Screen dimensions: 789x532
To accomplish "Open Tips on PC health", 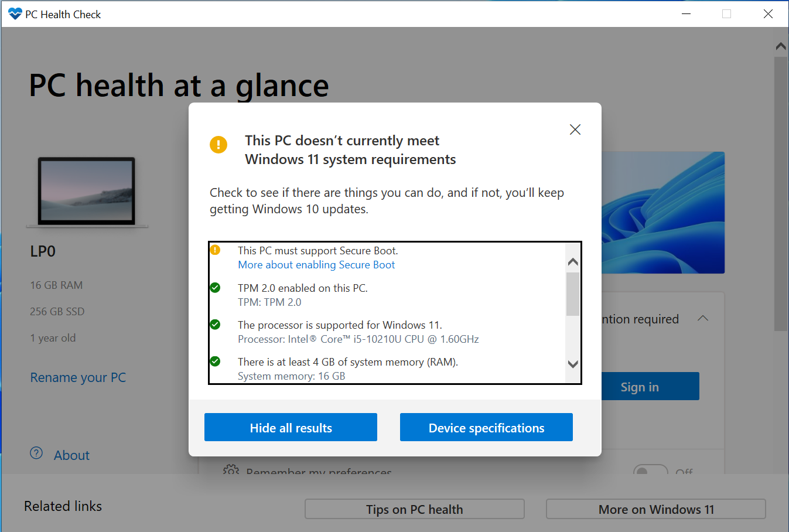I will coord(415,509).
